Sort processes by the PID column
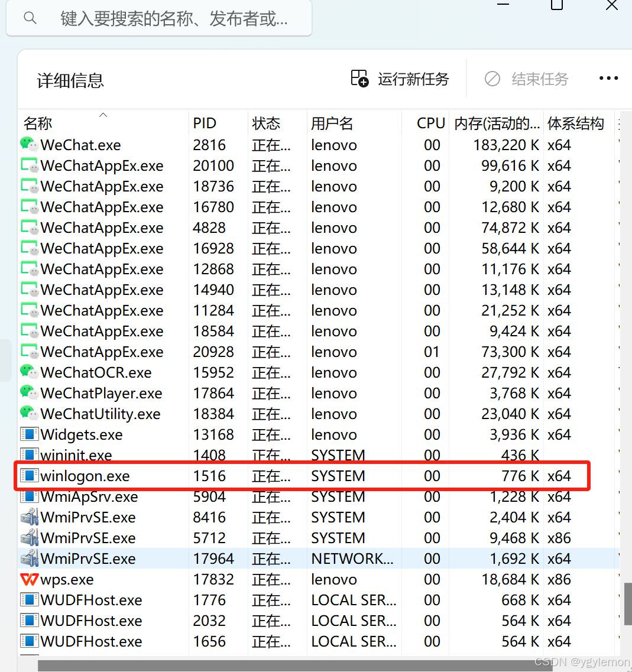 [x=205, y=123]
